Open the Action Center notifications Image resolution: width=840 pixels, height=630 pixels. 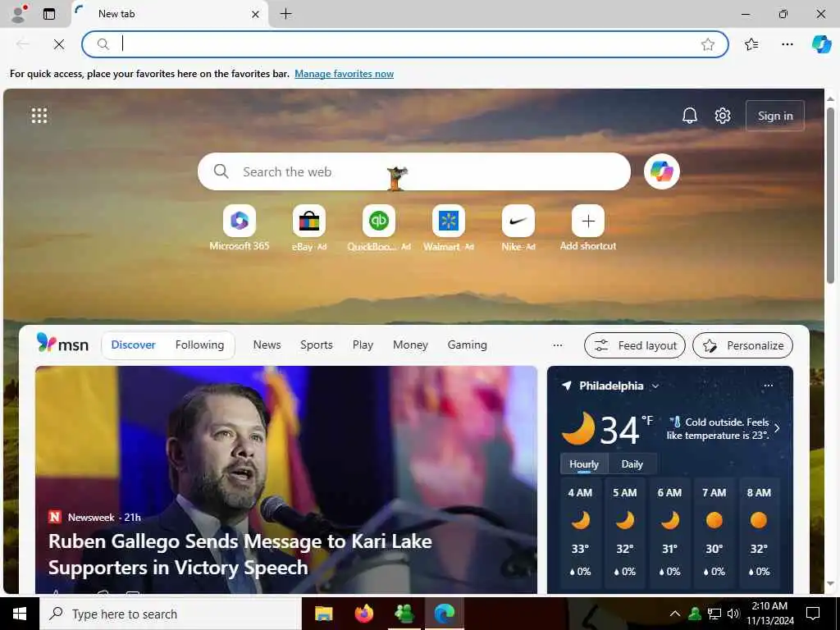[x=813, y=614]
